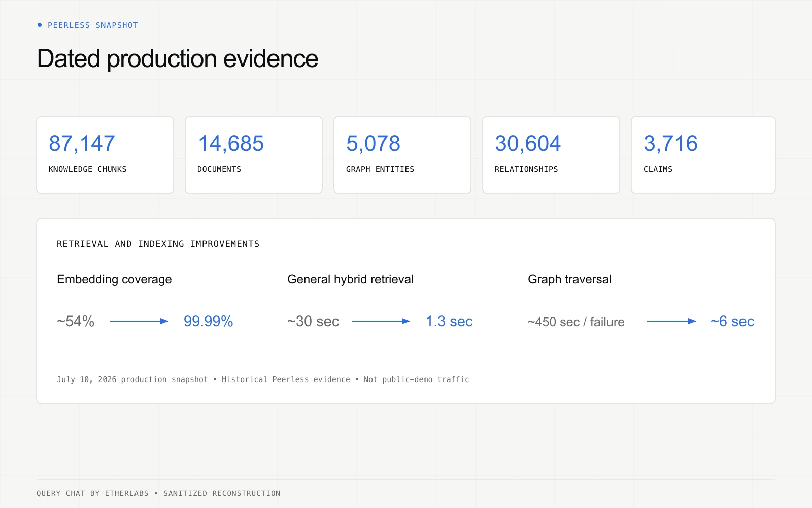The height and width of the screenshot is (508, 812).
Task: Select the 5,078 graph entities value
Action: pyautogui.click(x=373, y=143)
